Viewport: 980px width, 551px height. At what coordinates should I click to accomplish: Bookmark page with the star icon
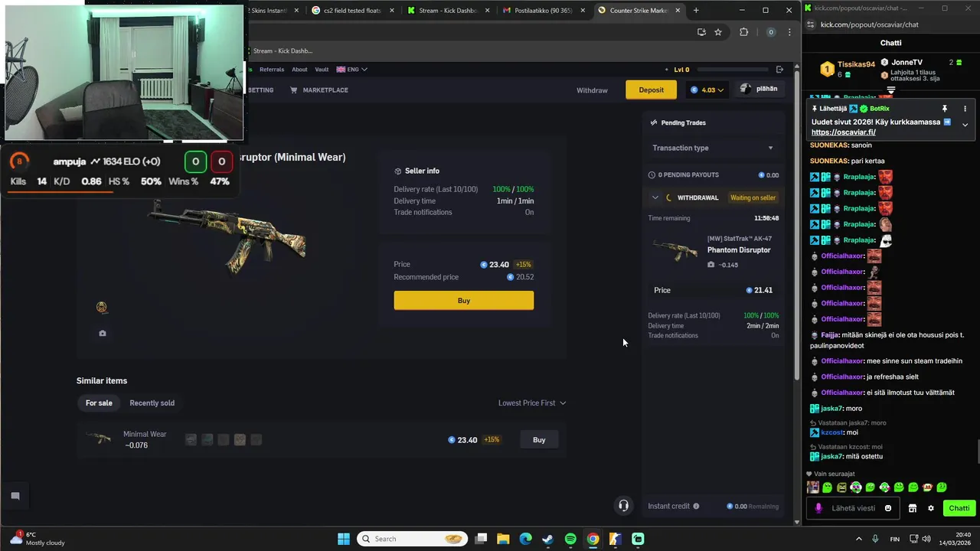[x=718, y=32]
